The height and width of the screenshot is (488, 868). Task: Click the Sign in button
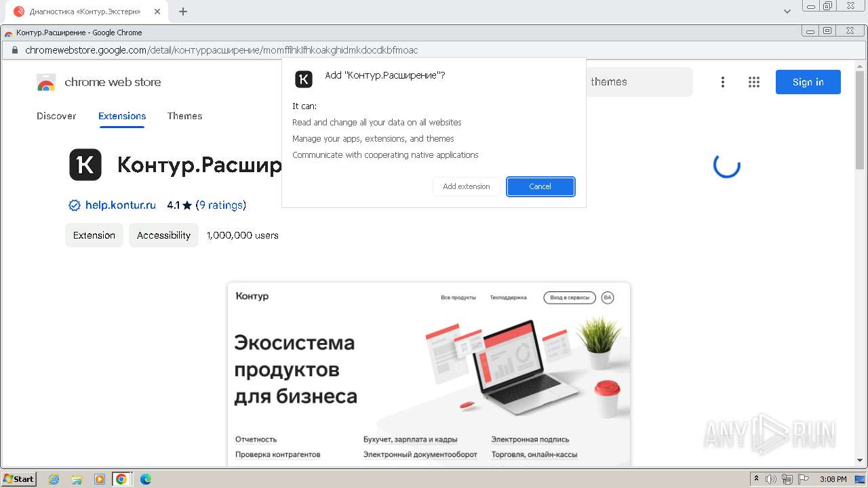(x=808, y=82)
